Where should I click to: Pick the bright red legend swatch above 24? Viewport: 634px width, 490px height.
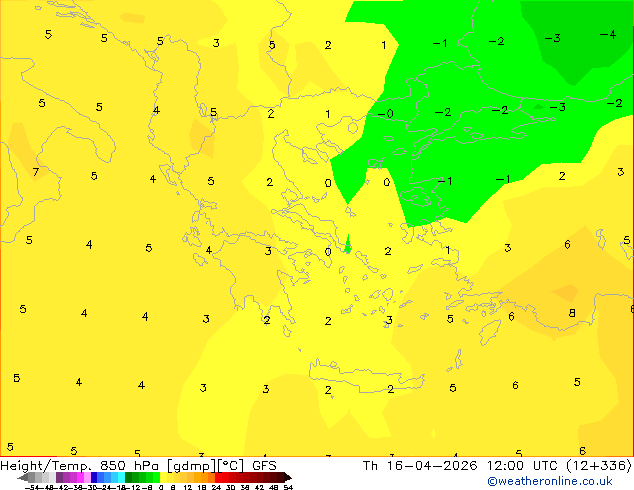(218, 477)
